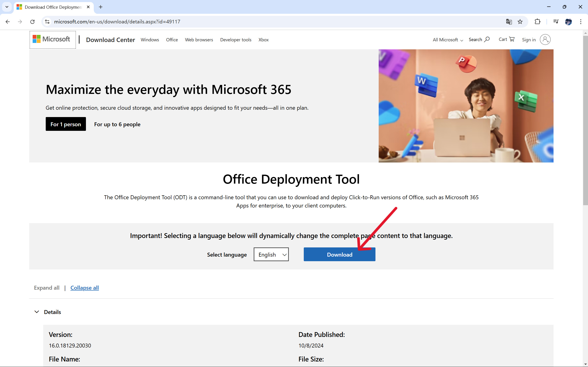Click the address bar URL

[x=117, y=22]
